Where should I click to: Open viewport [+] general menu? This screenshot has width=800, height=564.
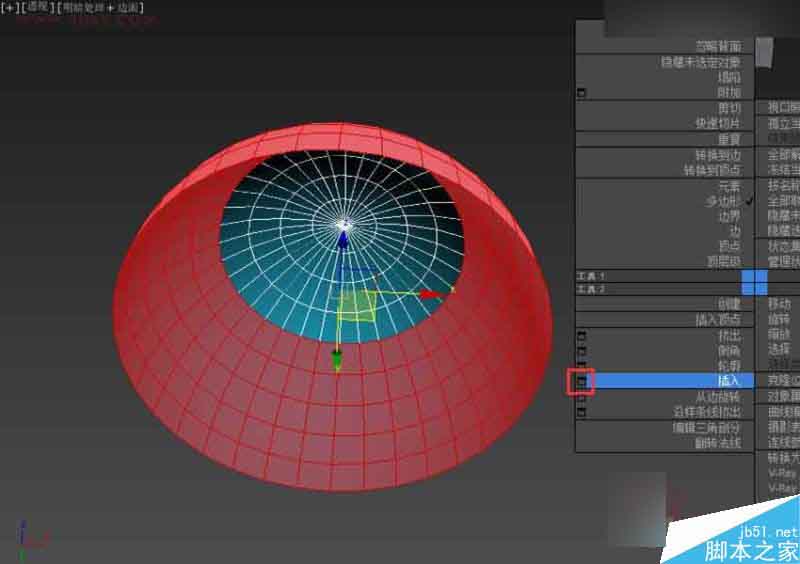[10, 7]
